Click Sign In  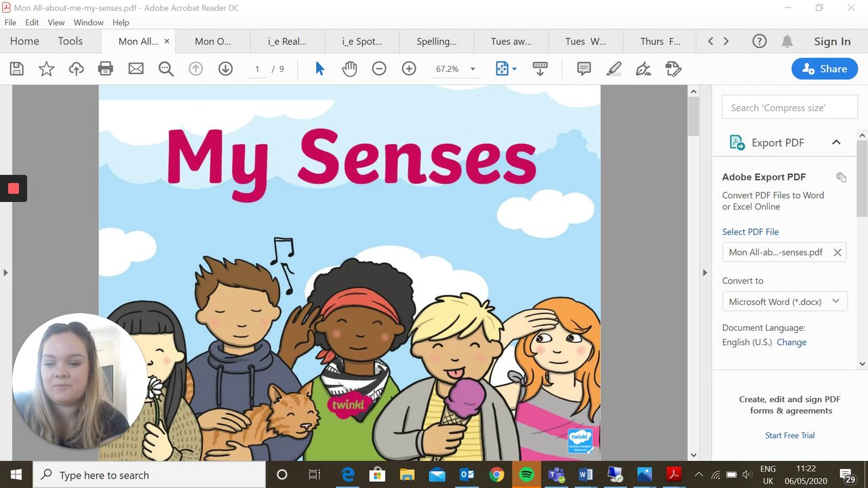[x=832, y=41]
